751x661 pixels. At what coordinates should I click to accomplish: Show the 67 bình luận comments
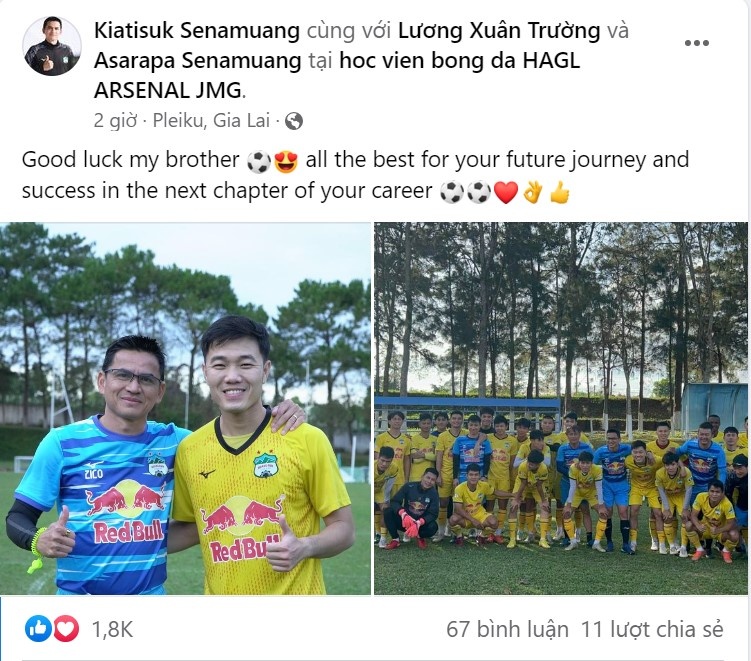(507, 629)
